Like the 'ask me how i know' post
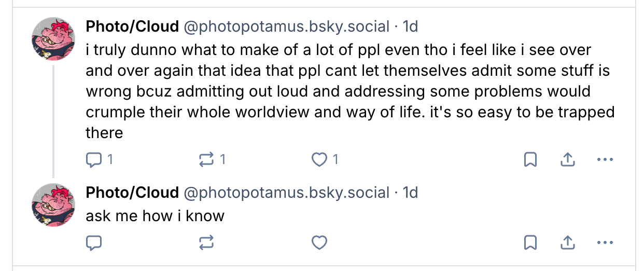Image resolution: width=644 pixels, height=271 pixels. 319,242
